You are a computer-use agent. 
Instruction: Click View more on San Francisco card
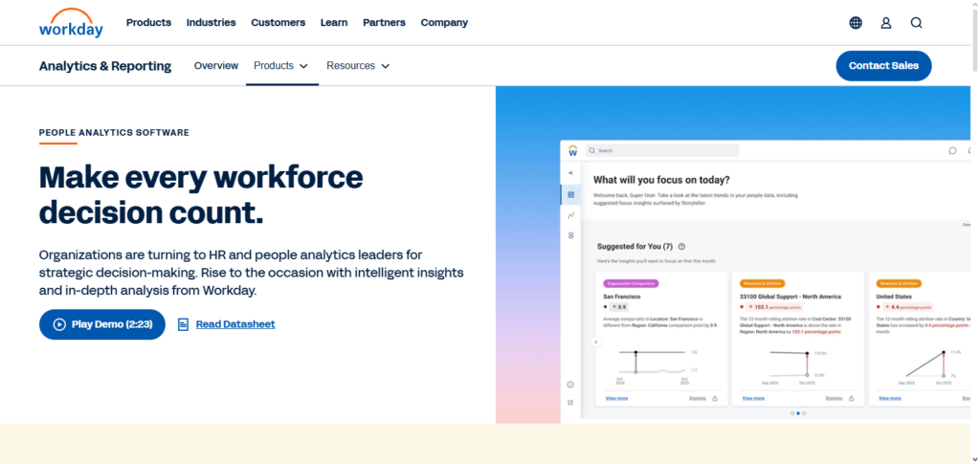tap(617, 398)
